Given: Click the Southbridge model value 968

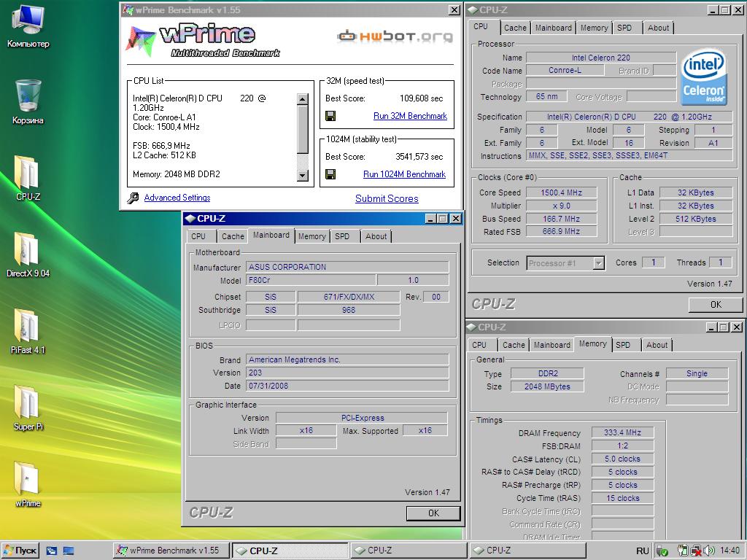Looking at the screenshot, I should pos(348,310).
